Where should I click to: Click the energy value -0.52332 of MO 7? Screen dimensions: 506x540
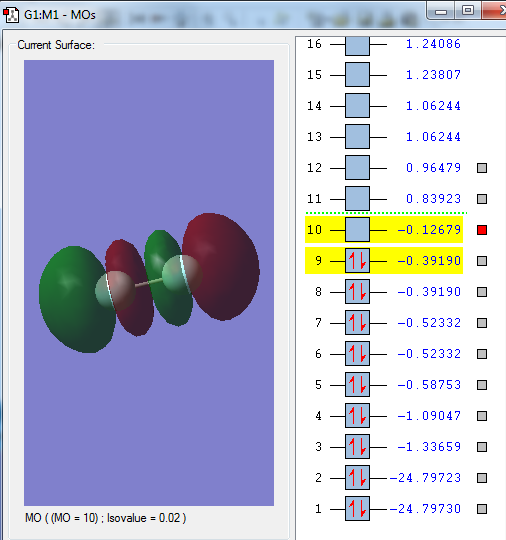point(429,323)
